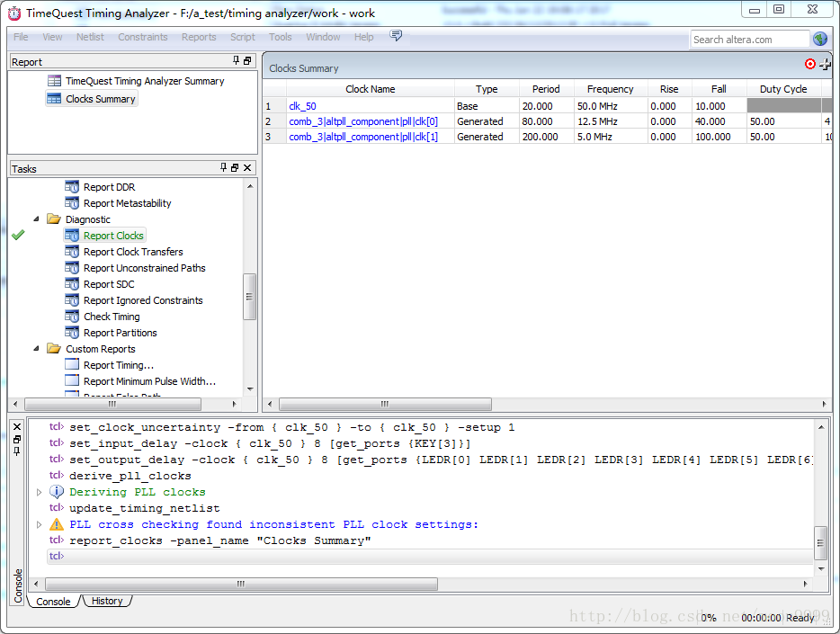The height and width of the screenshot is (634, 840).
Task: Click in the Search altera.com field
Action: click(x=749, y=39)
